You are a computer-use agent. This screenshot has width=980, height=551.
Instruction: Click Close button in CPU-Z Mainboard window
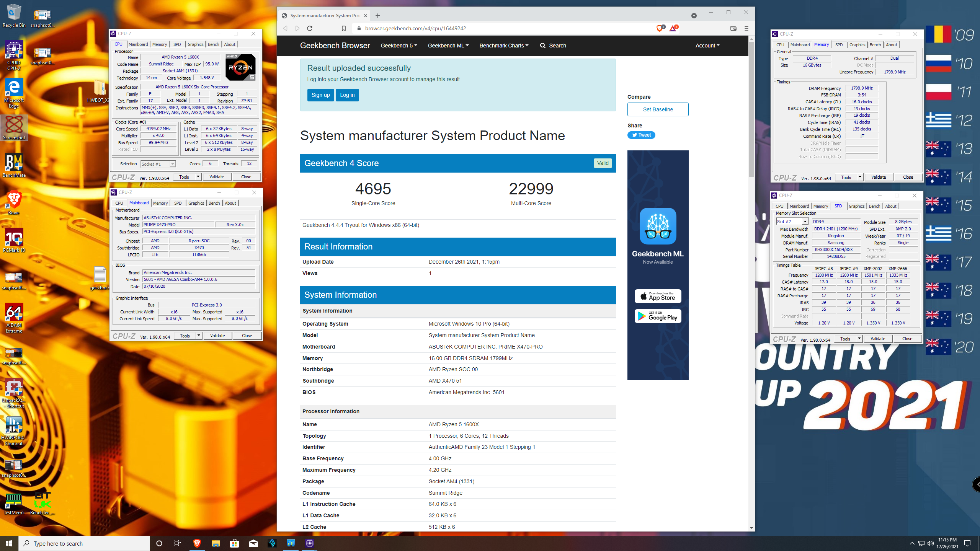pyautogui.click(x=247, y=336)
